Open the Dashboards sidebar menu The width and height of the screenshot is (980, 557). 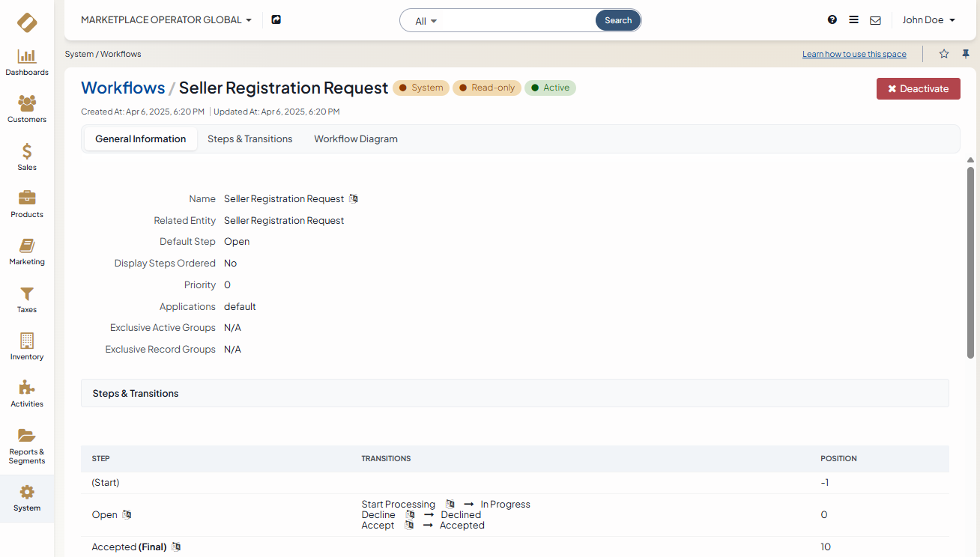click(x=27, y=62)
